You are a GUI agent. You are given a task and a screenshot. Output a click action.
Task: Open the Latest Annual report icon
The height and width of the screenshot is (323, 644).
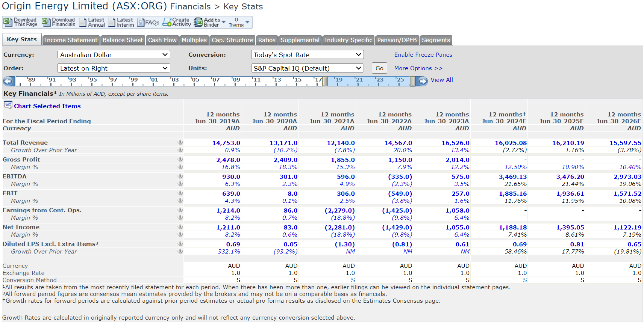(x=83, y=22)
